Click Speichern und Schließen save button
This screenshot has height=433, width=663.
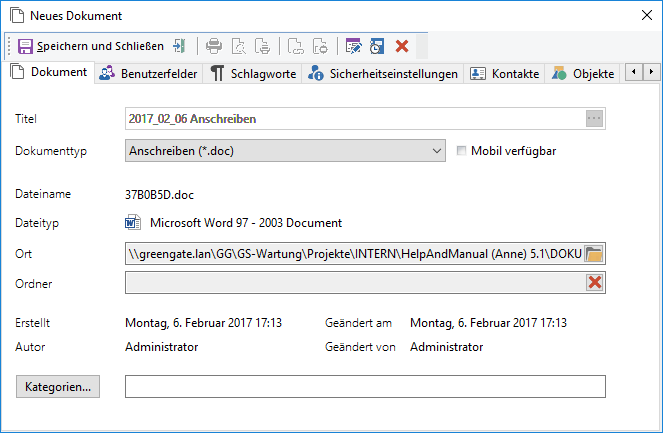(90, 46)
